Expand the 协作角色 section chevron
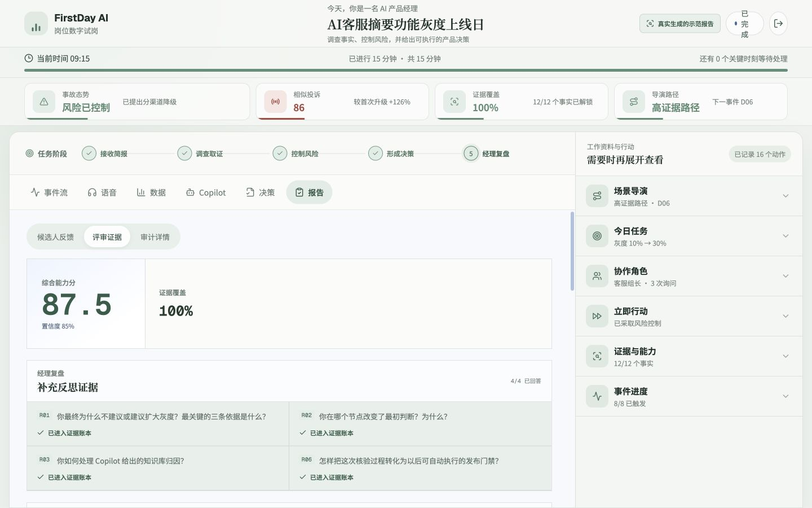This screenshot has width=812, height=508. pos(785,276)
